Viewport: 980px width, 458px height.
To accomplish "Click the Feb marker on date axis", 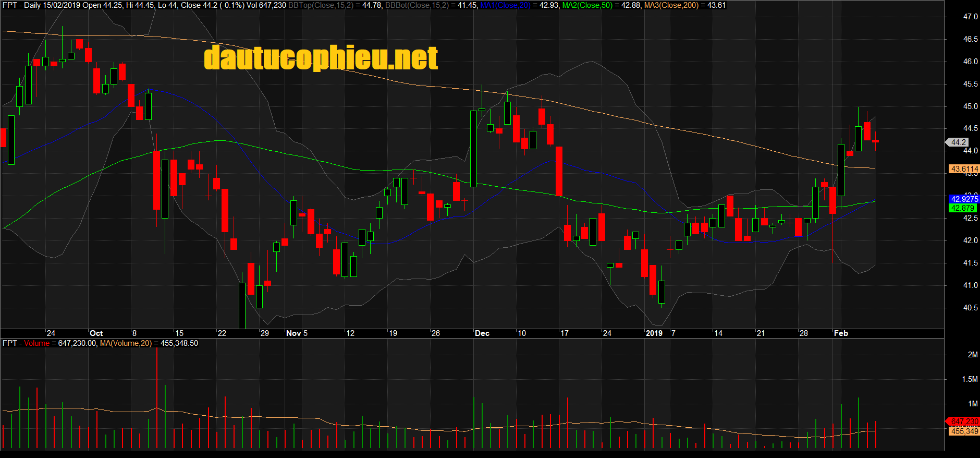I will [841, 333].
